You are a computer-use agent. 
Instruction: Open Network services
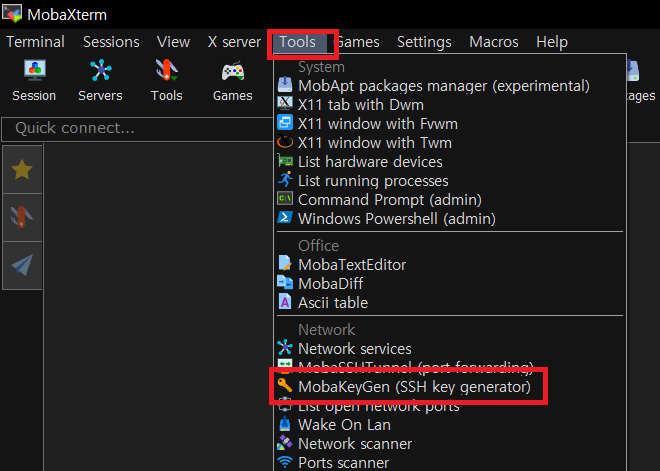click(354, 349)
